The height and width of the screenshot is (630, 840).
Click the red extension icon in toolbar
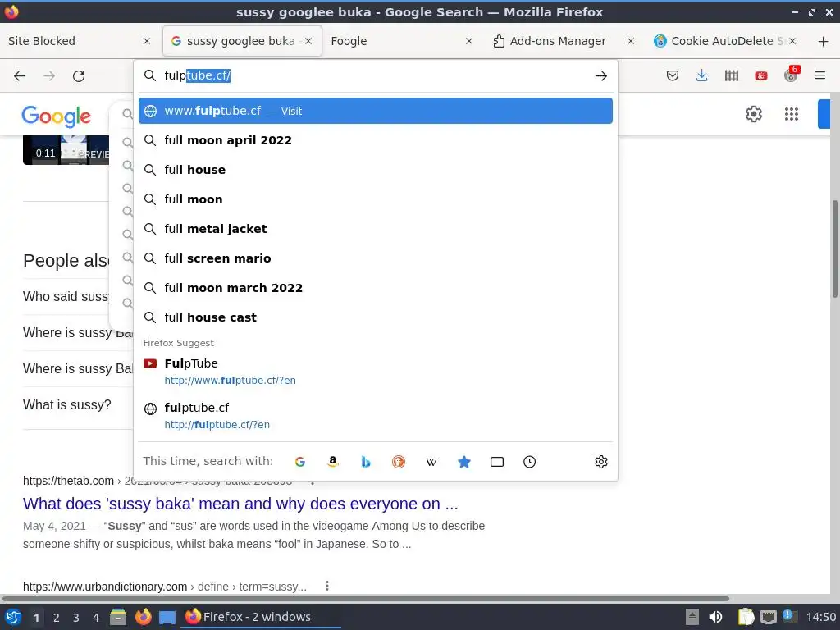[760, 76]
